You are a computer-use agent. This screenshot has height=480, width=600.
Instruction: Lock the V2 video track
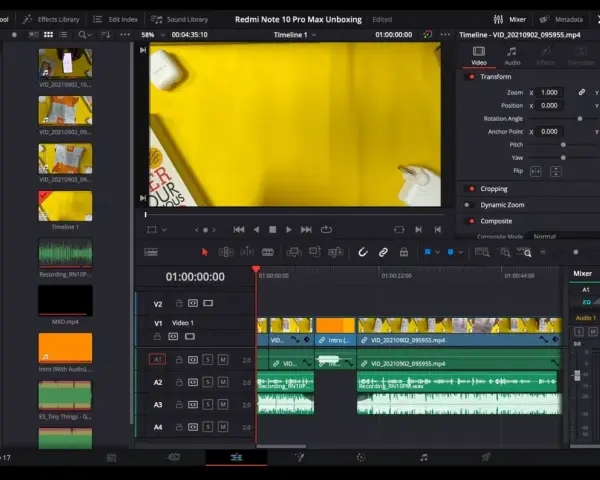[179, 303]
